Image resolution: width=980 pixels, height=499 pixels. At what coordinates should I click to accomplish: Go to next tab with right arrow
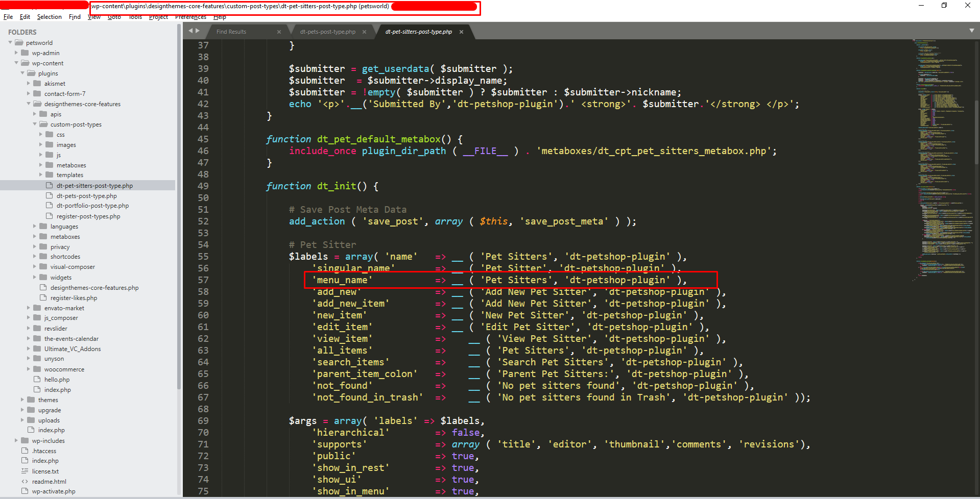coord(198,31)
